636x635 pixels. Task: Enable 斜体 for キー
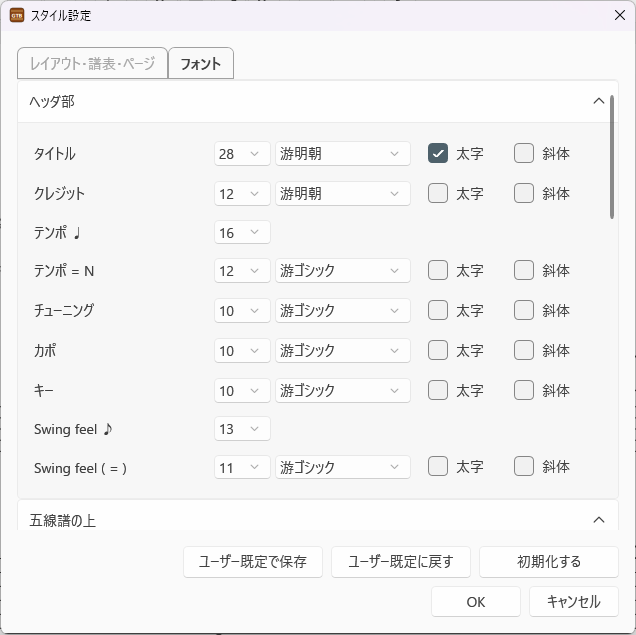tap(524, 390)
